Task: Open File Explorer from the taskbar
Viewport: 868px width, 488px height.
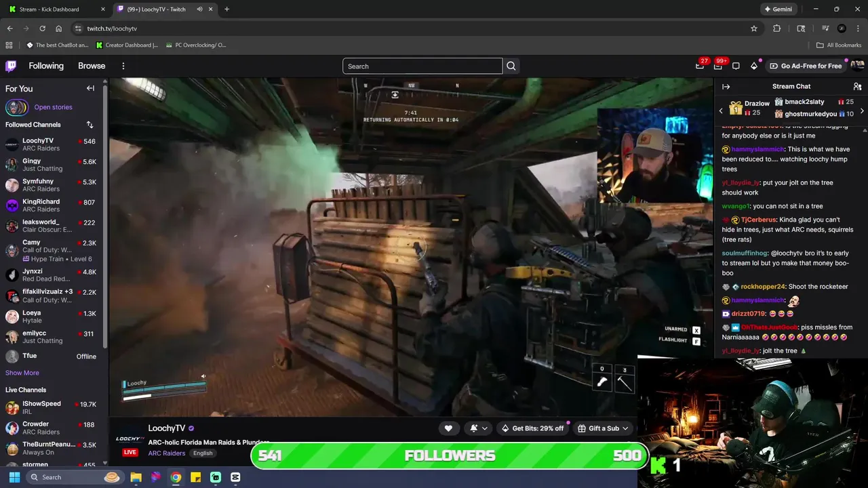Action: coord(136,477)
